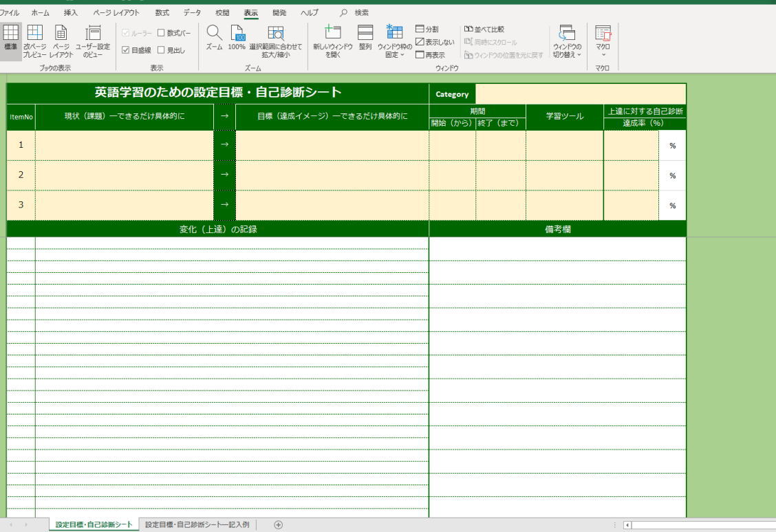Click the 上達に対する自己診断 header cell
The image size is (776, 532).
click(x=645, y=111)
